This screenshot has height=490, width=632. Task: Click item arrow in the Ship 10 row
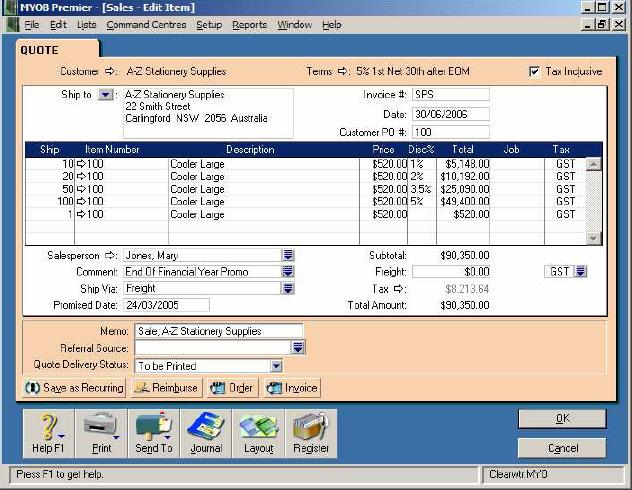81,164
